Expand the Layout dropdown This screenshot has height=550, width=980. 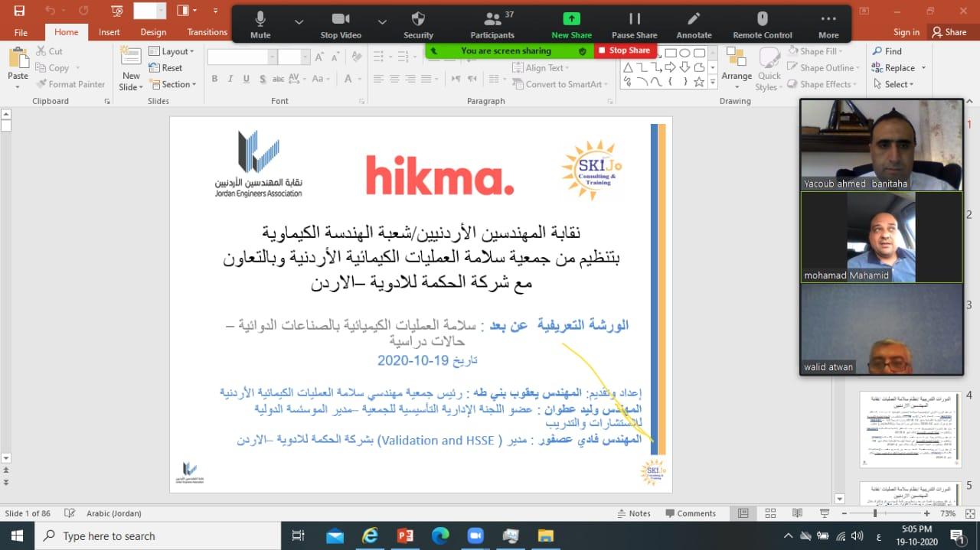[171, 51]
